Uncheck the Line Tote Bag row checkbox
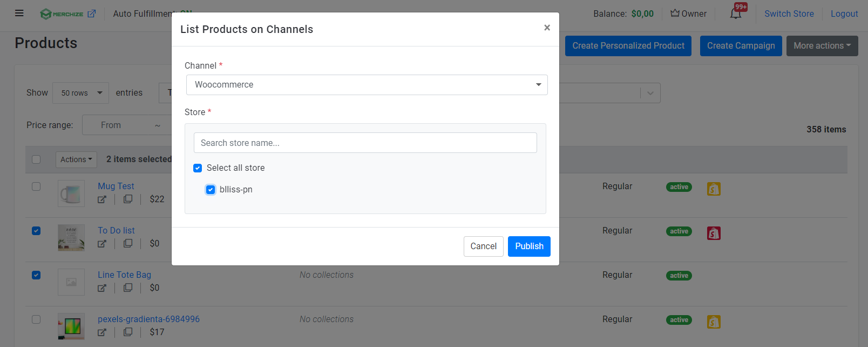The width and height of the screenshot is (868, 347). tap(36, 275)
